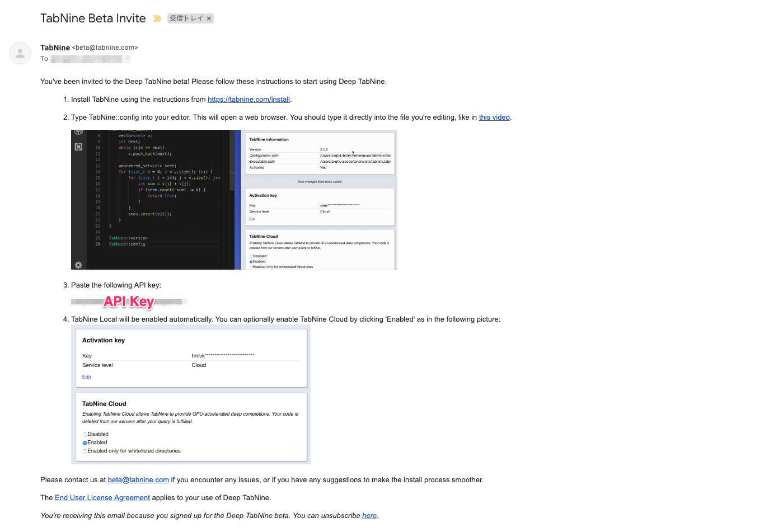Open the End User License Agreement link
The width and height of the screenshot is (778, 532).
tap(102, 497)
